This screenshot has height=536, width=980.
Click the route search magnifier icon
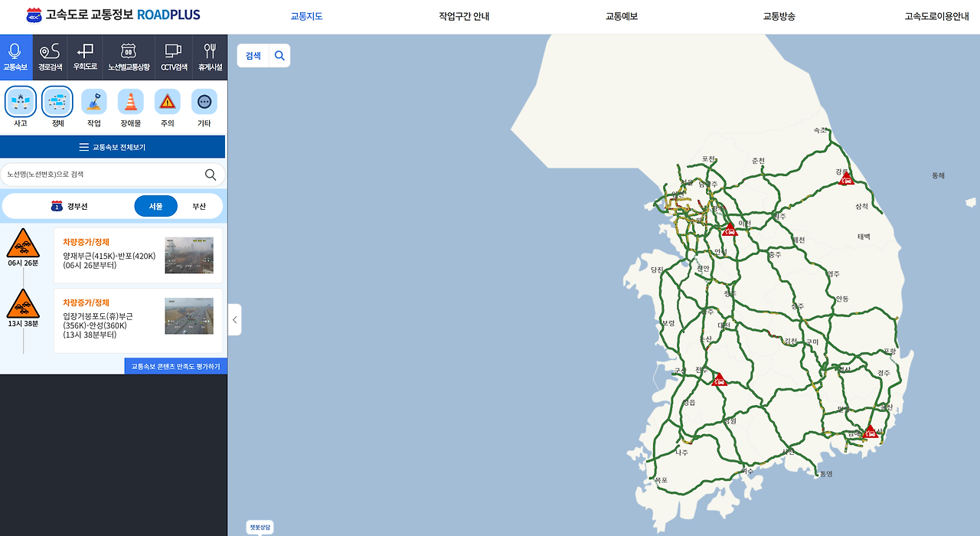coord(211,175)
